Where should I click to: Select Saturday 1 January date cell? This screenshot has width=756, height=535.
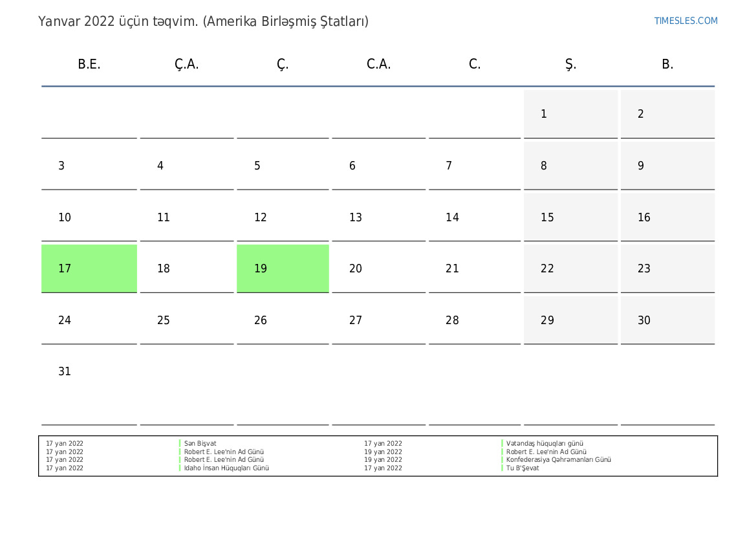point(570,114)
